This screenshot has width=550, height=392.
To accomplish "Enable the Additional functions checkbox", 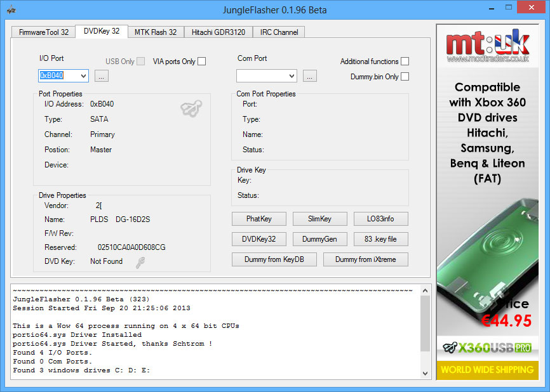I will click(405, 62).
